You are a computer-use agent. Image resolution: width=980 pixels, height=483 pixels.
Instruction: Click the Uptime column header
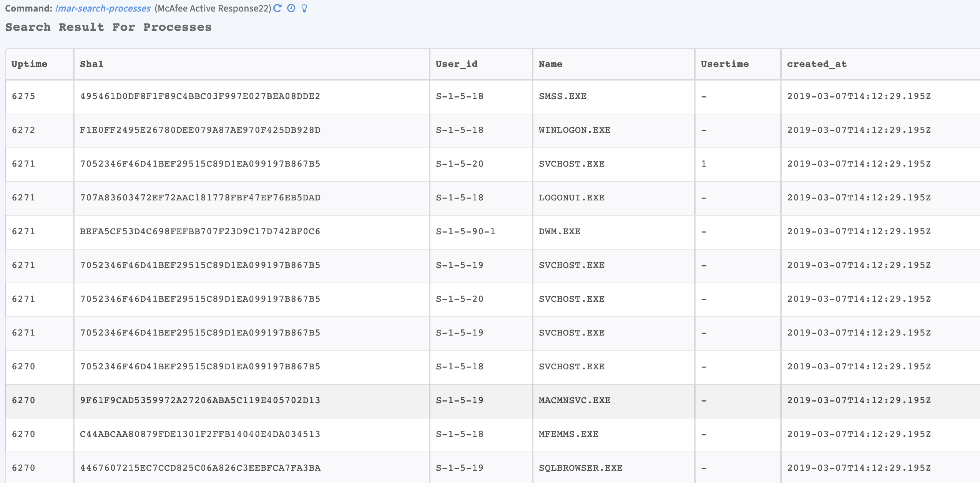29,64
